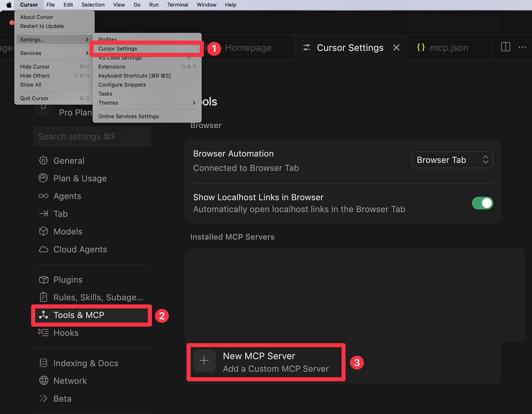Viewport: 532px width, 414px height.
Task: Click the Agents infinity icon
Action: 43,196
